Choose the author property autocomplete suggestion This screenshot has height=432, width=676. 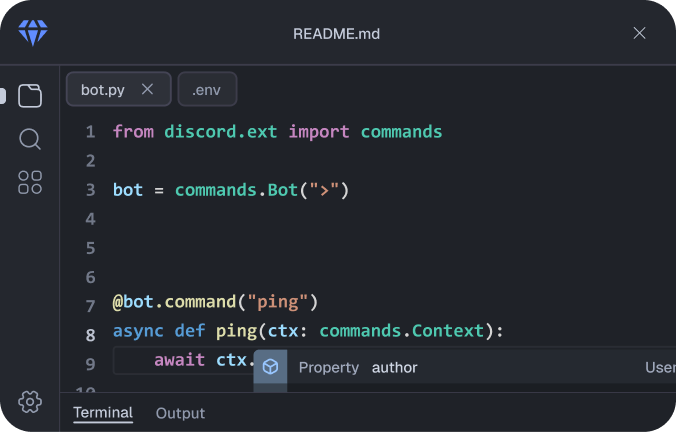pyautogui.click(x=465, y=367)
